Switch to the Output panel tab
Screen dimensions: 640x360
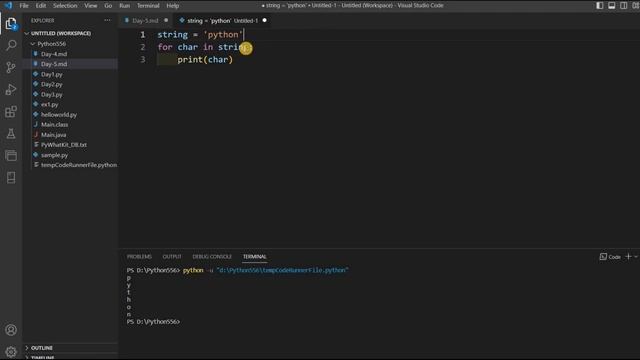coord(172,257)
